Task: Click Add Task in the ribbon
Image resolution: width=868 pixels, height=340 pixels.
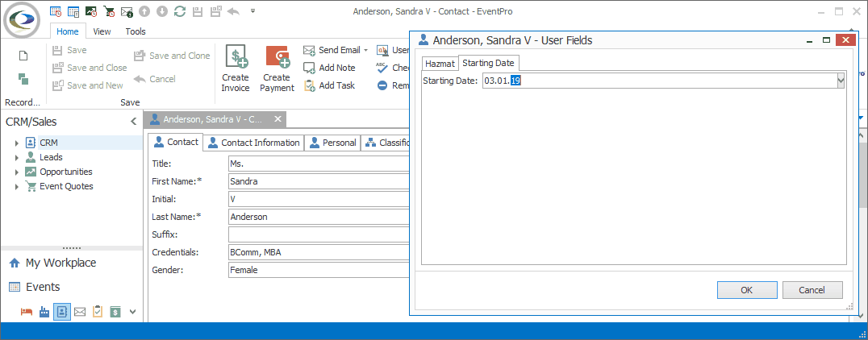Action: [x=330, y=85]
